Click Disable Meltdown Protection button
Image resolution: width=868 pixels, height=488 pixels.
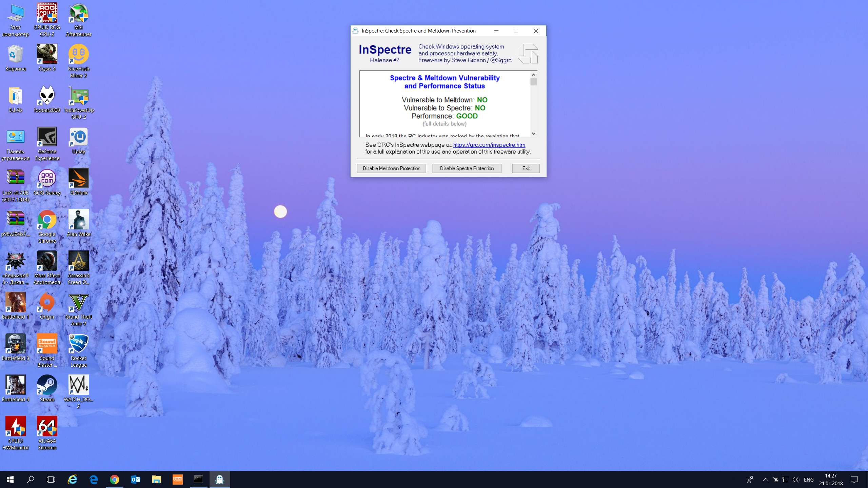[391, 168]
